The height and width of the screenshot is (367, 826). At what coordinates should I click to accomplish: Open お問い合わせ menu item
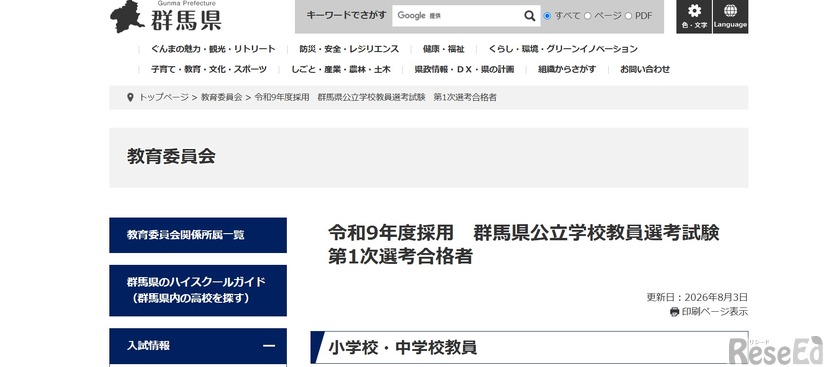pyautogui.click(x=645, y=69)
